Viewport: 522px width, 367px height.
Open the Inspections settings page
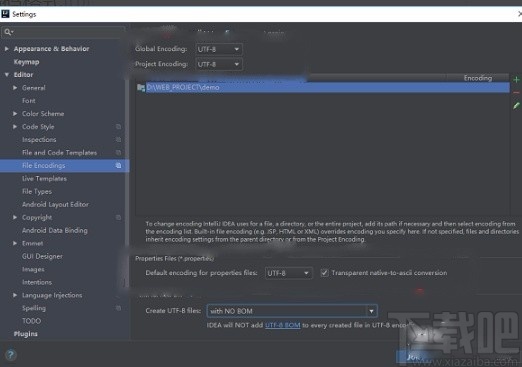39,140
